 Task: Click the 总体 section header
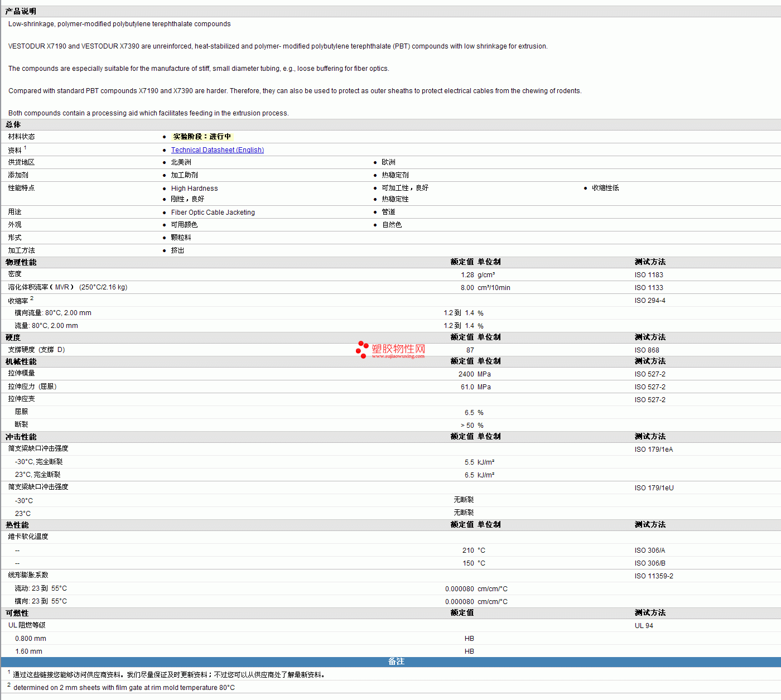coord(13,124)
